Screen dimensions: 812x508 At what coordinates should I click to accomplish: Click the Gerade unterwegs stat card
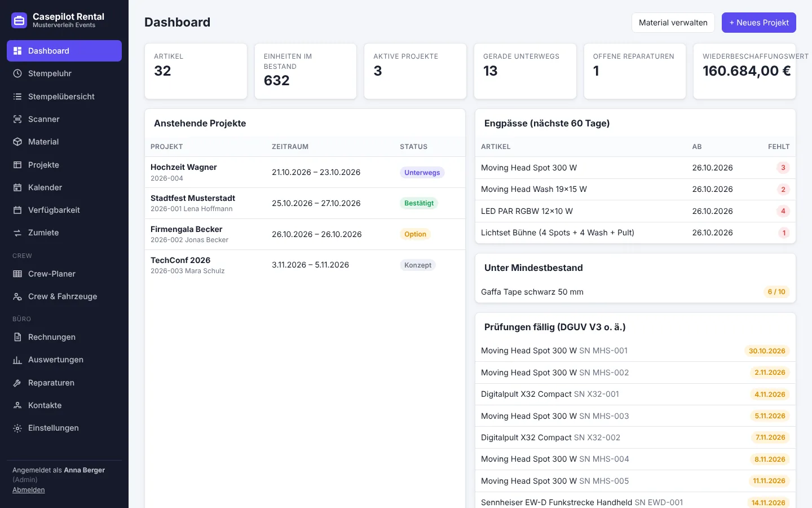tap(525, 71)
